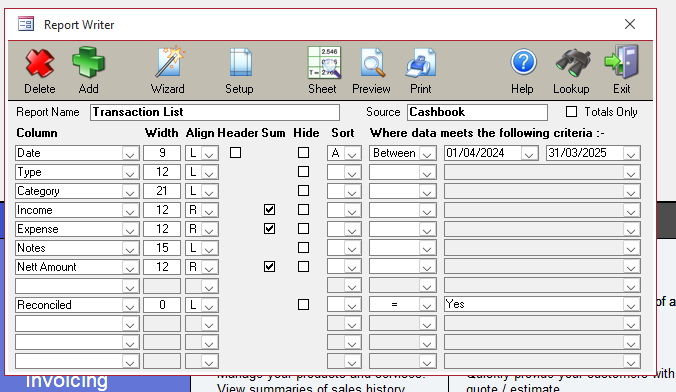Viewport: 676px width, 392px height.
Task: Click the Width field for Reconciled showing 0
Action: pyautogui.click(x=162, y=304)
